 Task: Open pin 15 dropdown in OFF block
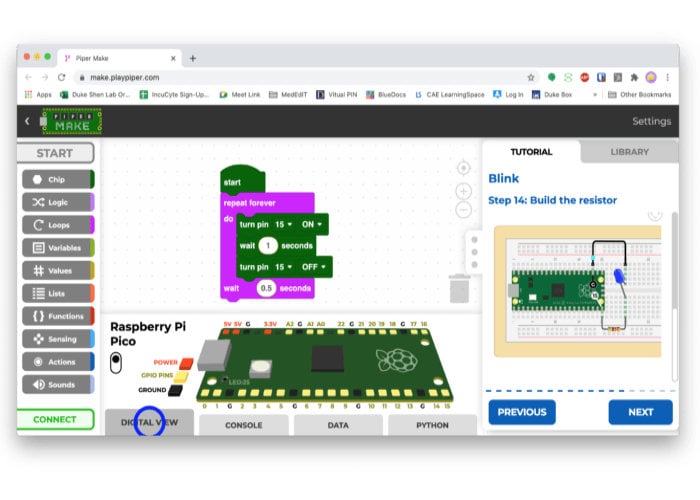283,267
